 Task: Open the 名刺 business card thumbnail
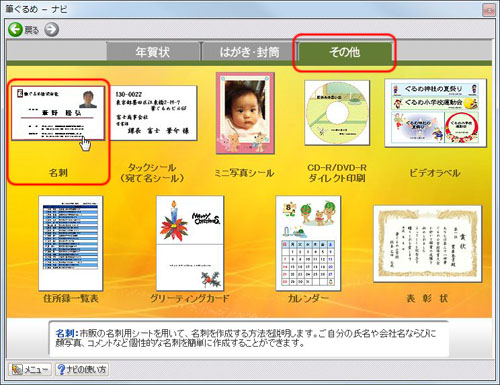(58, 113)
